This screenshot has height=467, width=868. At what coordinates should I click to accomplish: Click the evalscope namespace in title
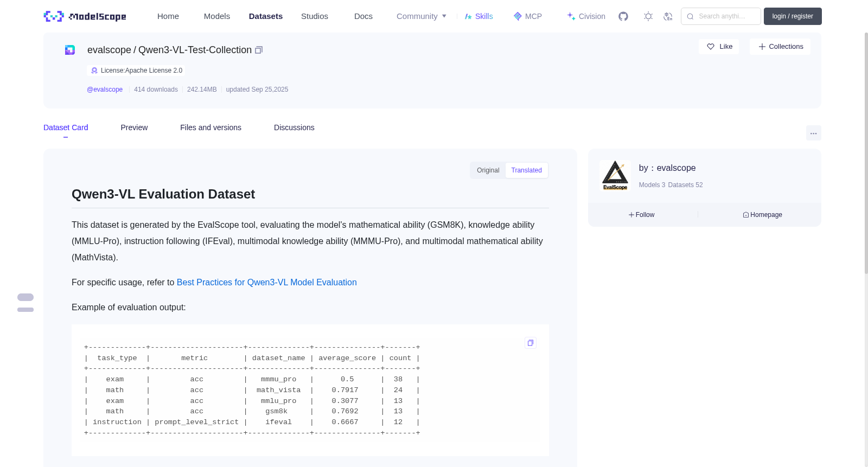pyautogui.click(x=109, y=50)
